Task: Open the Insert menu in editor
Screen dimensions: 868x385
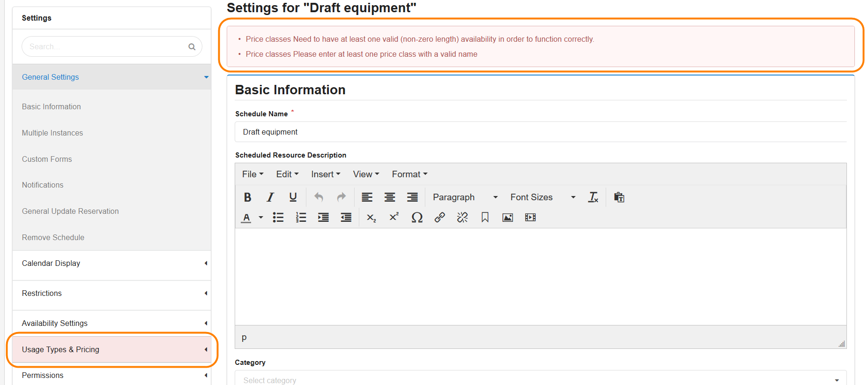Action: (x=326, y=174)
